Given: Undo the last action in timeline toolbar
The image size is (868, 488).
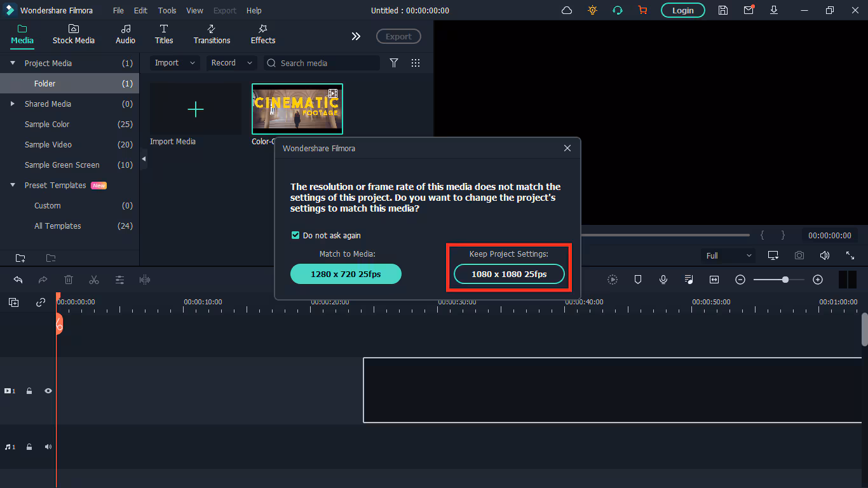Looking at the screenshot, I should (x=18, y=280).
